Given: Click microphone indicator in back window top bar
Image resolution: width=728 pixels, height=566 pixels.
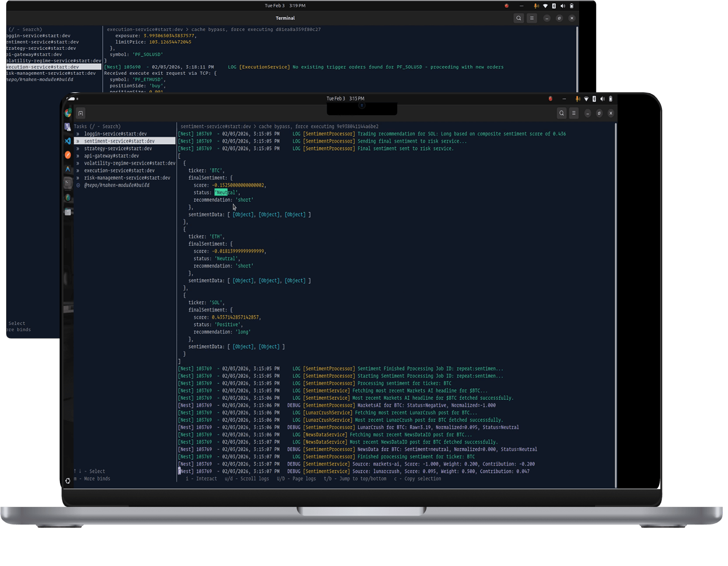Looking at the screenshot, I should tap(536, 6).
